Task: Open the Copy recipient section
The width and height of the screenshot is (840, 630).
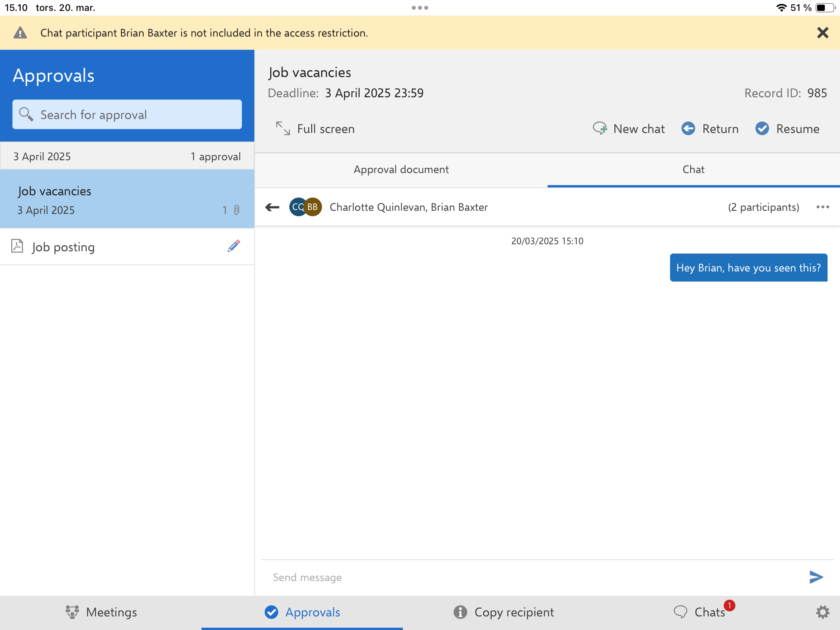Action: point(504,612)
